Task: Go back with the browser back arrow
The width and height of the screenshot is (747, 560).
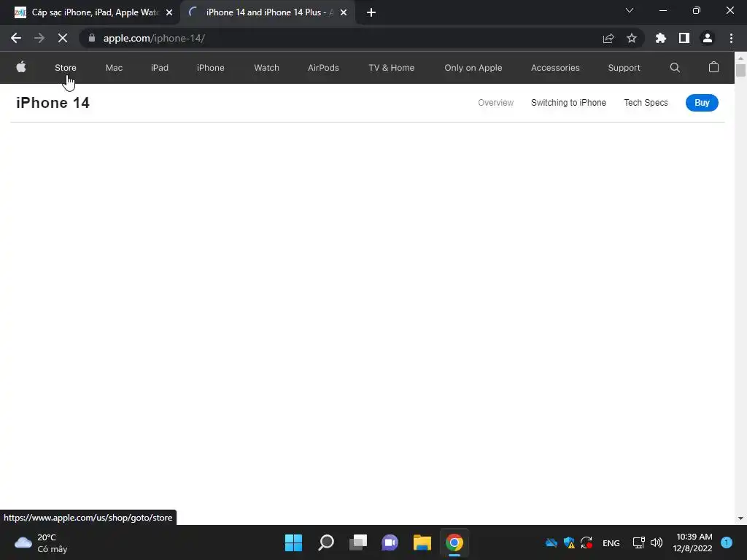Action: 16,38
